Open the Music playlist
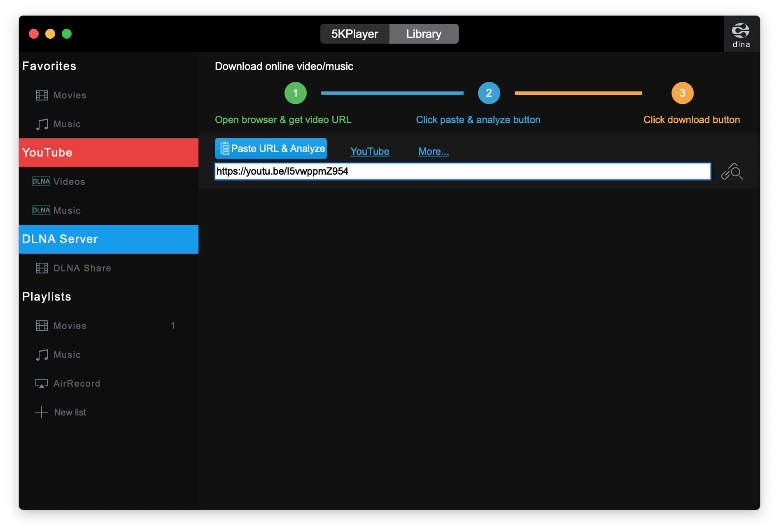This screenshot has width=779, height=532. (109, 355)
